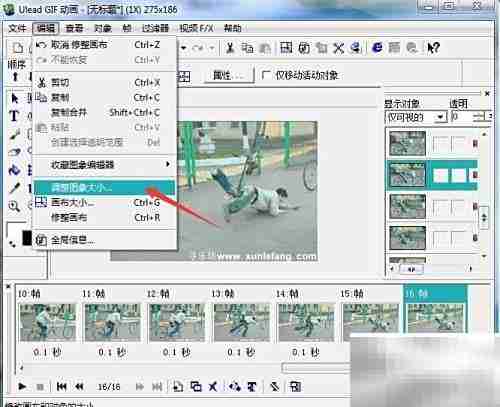Select the 10 帧 frame thumbnail
This screenshot has height=407, width=500.
click(48, 322)
